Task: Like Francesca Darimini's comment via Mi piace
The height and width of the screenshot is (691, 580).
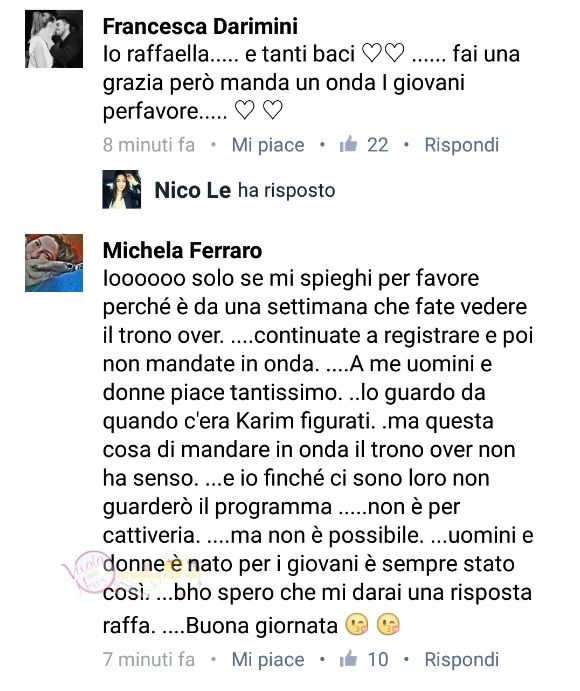Action: click(268, 145)
